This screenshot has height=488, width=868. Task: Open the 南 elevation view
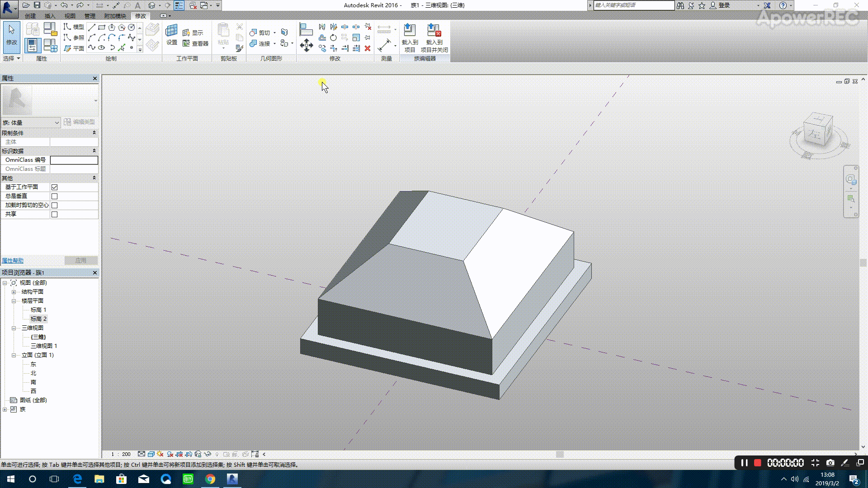pos(33,382)
